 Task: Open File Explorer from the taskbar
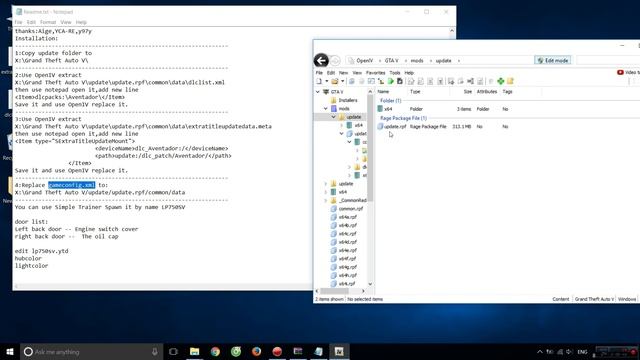(195, 351)
